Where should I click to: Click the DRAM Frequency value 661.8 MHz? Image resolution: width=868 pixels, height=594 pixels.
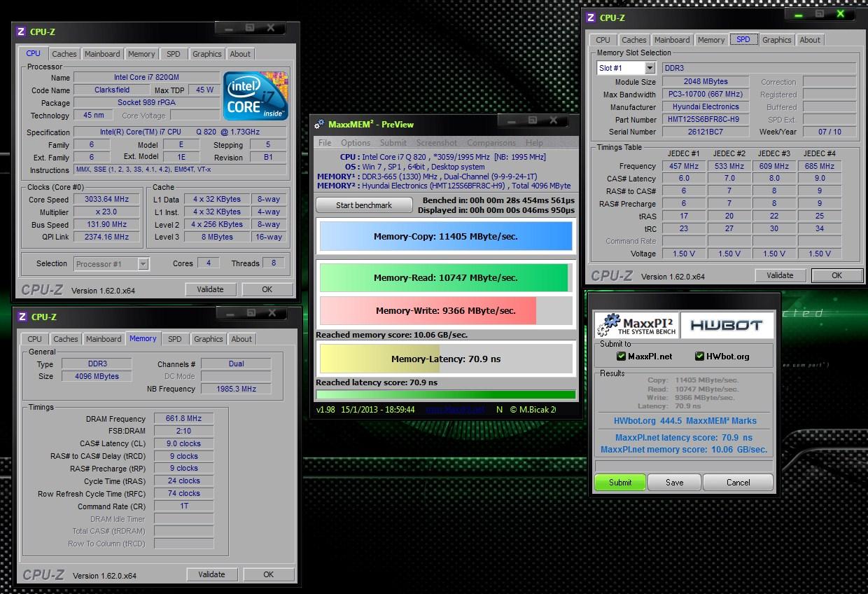[x=183, y=419]
